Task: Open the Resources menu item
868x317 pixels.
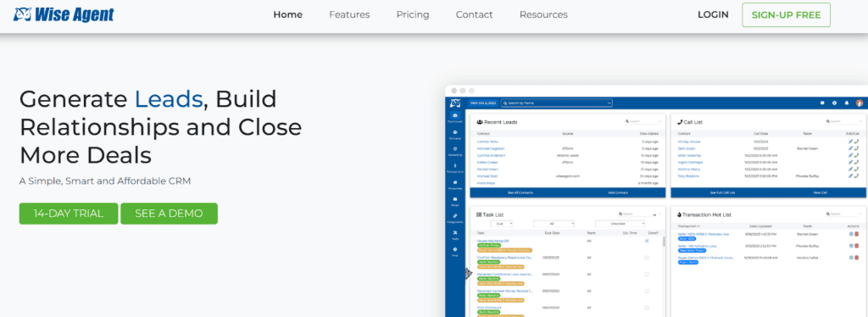Action: [x=543, y=15]
